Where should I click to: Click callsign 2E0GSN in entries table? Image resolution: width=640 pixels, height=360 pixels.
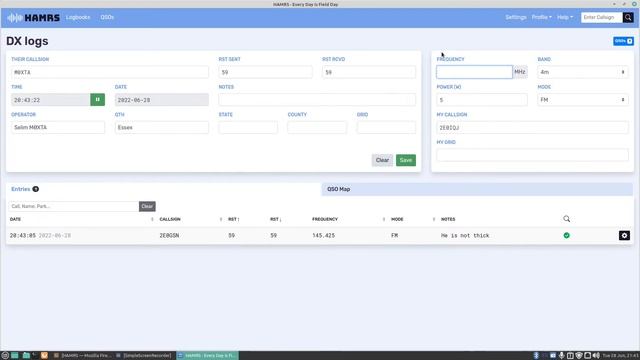[169, 236]
